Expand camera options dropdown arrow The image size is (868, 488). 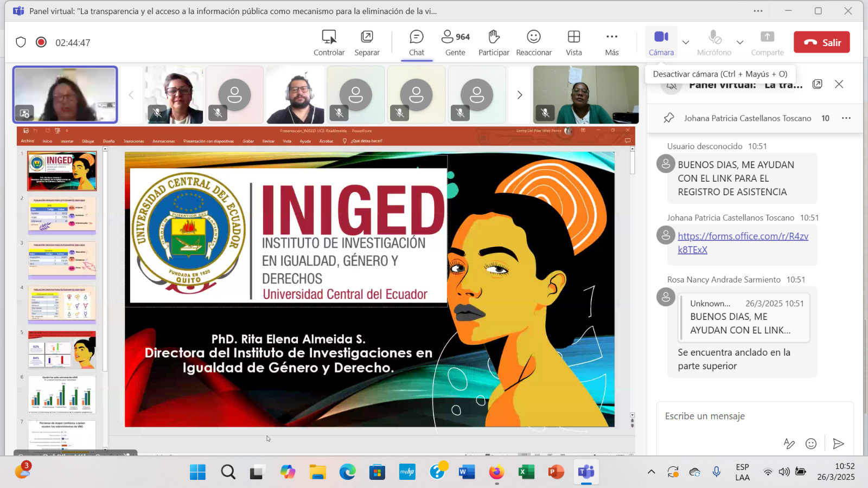click(x=686, y=42)
